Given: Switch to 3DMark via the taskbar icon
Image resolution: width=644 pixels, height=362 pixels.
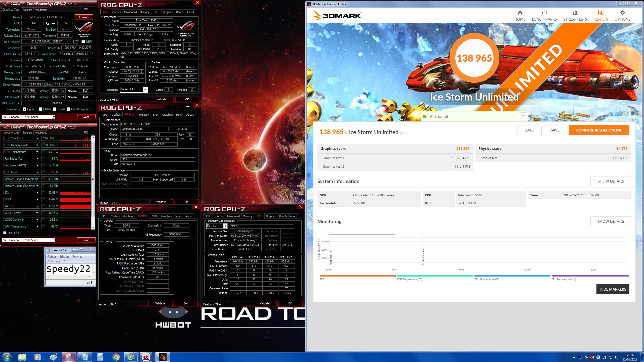Looking at the screenshot, I should coord(163,357).
